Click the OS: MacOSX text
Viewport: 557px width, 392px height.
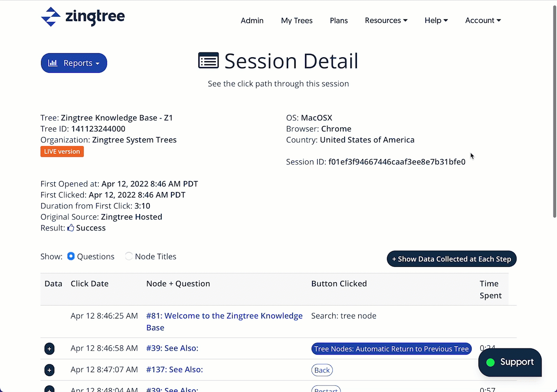(x=309, y=118)
